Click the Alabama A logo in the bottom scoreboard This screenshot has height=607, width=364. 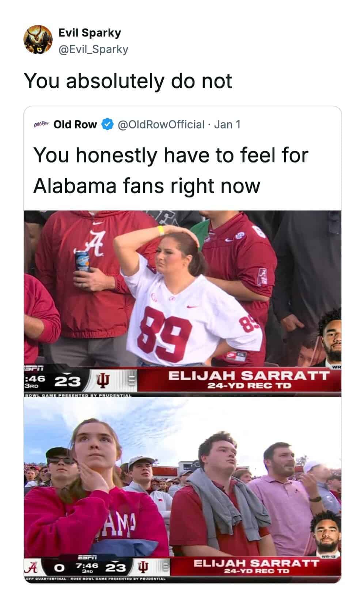pos(33,568)
